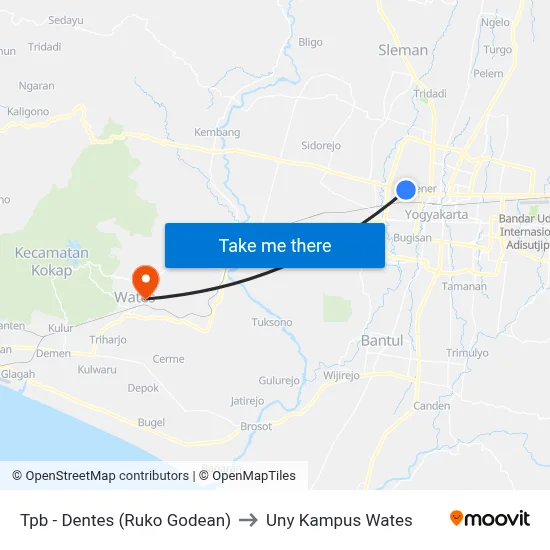The height and width of the screenshot is (550, 550).
Task: Click the Bantul map label
Action: click(382, 341)
